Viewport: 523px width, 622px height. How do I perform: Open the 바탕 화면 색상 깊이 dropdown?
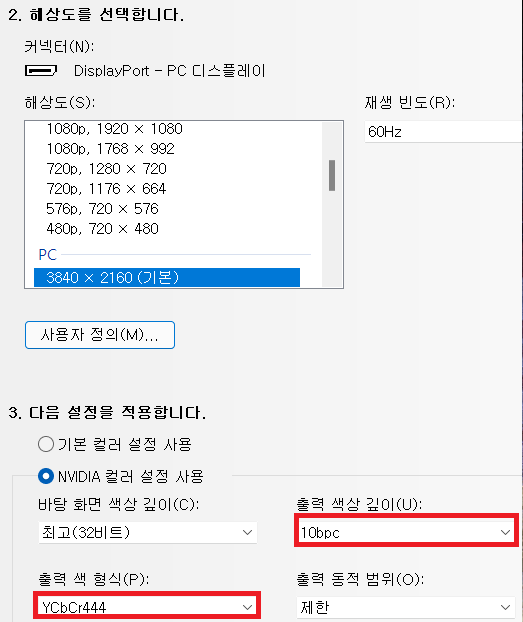click(148, 532)
